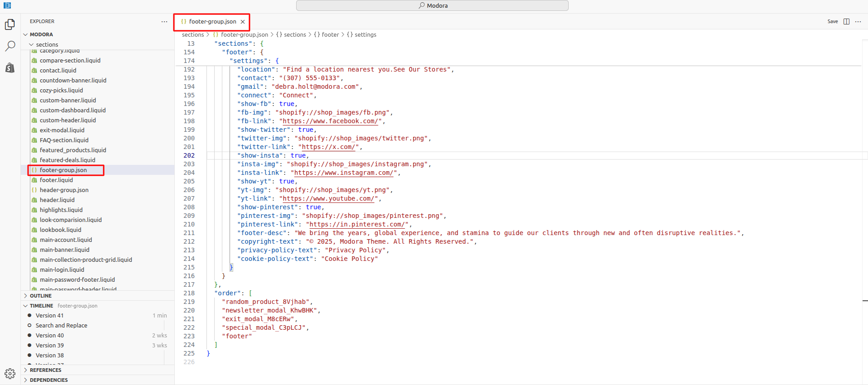868x385 pixels.
Task: Open the Explorer view icon
Action: click(10, 24)
